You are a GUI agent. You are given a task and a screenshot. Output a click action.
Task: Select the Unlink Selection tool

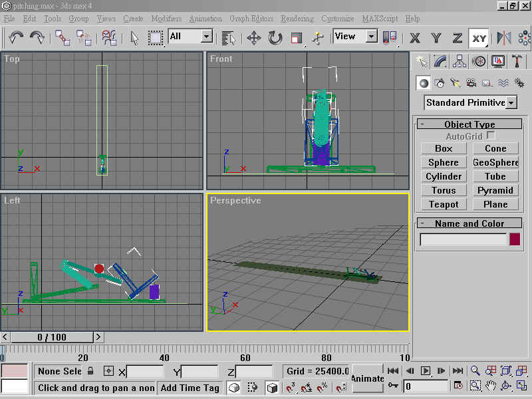point(84,38)
